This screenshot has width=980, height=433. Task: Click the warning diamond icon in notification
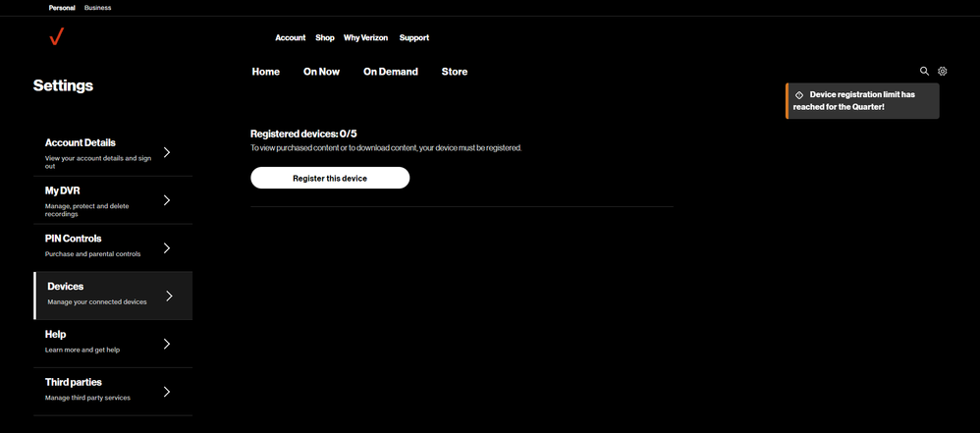(x=798, y=95)
